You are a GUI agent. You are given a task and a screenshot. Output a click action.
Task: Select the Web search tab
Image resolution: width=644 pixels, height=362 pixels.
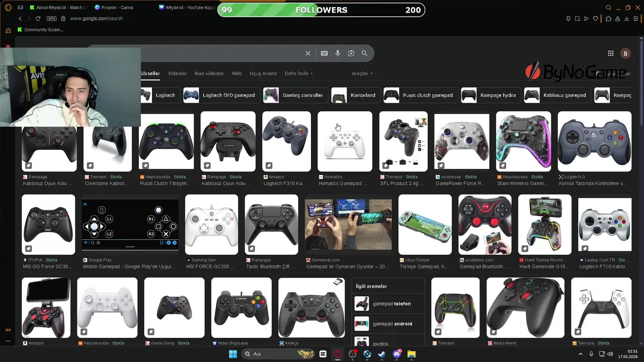pos(236,73)
